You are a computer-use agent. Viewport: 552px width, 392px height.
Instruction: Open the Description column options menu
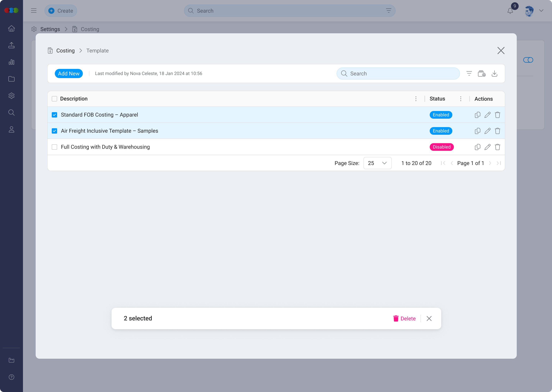point(416,99)
